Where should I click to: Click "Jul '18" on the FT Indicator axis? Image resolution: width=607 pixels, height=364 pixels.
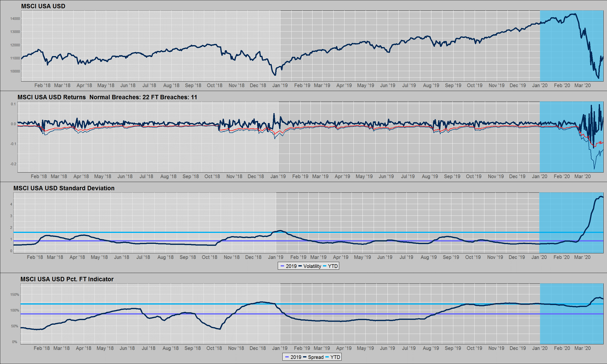click(148, 348)
